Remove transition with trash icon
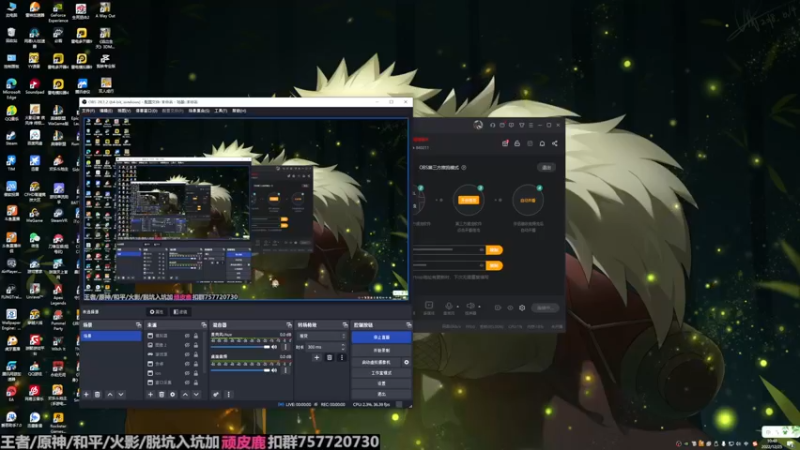The height and width of the screenshot is (450, 800). coord(329,358)
